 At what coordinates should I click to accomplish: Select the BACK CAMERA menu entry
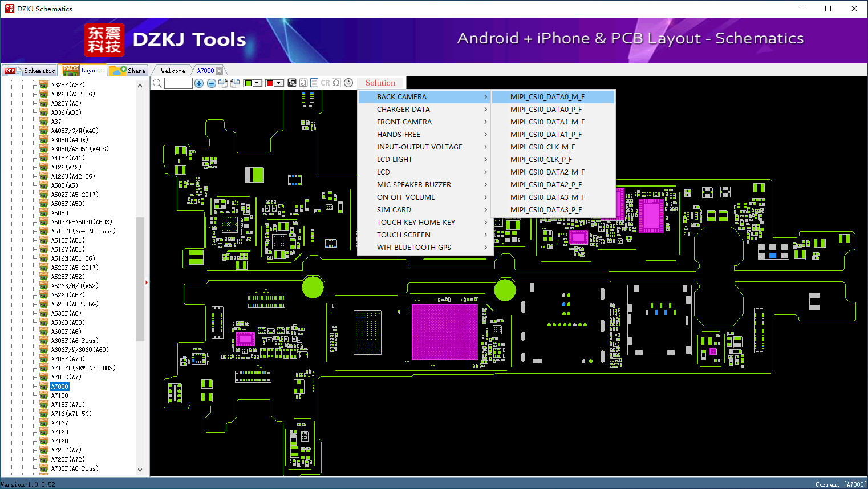click(424, 97)
